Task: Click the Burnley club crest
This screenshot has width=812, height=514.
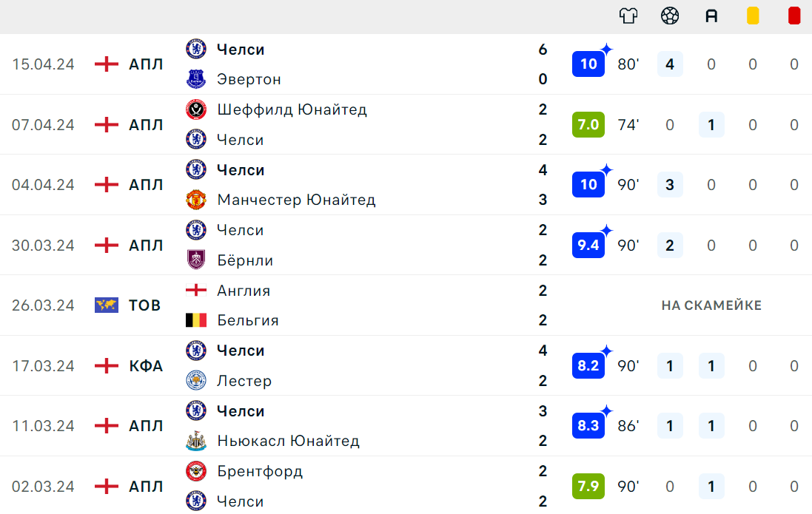Action: 195,260
